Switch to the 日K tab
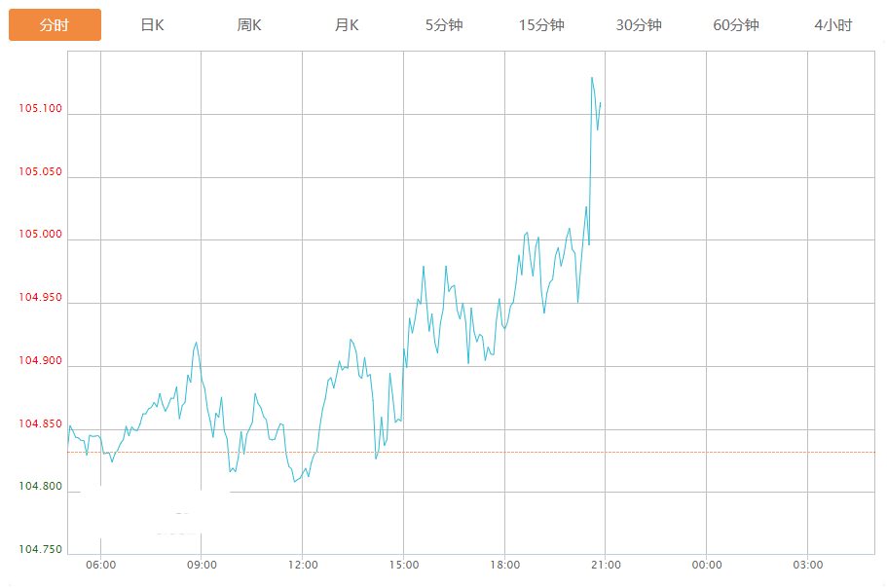 (152, 25)
